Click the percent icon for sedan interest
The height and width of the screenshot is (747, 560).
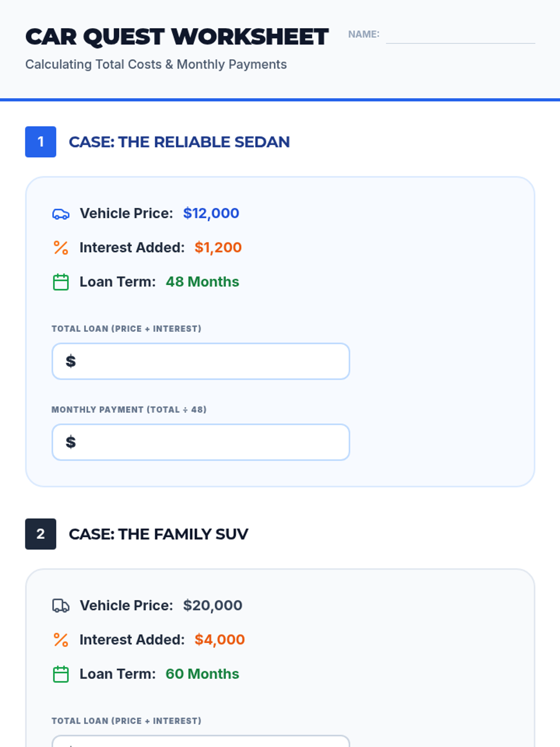point(61,248)
